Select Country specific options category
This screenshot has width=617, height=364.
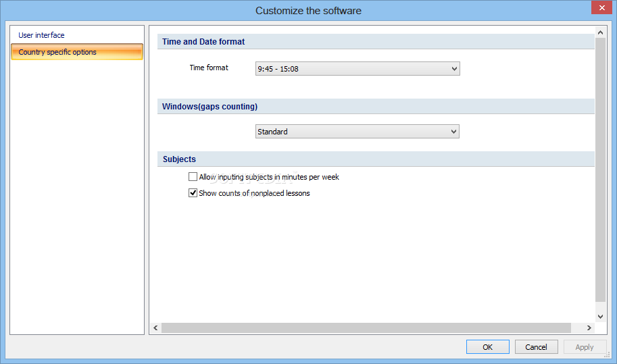tap(77, 52)
